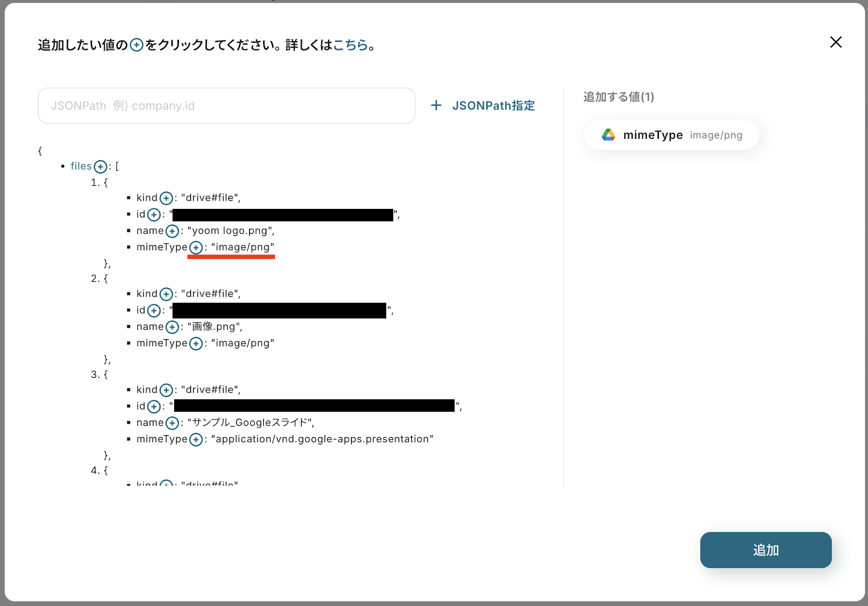Click "image/png" value in item 2

tap(242, 343)
